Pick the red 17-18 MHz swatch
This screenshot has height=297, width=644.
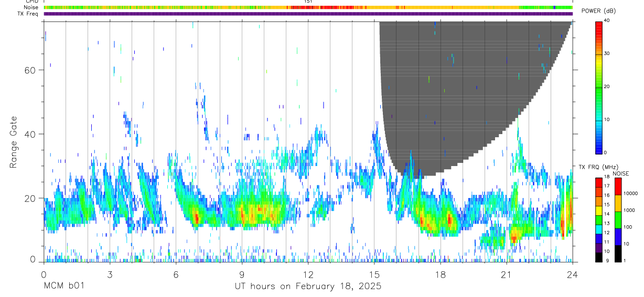tap(599, 182)
